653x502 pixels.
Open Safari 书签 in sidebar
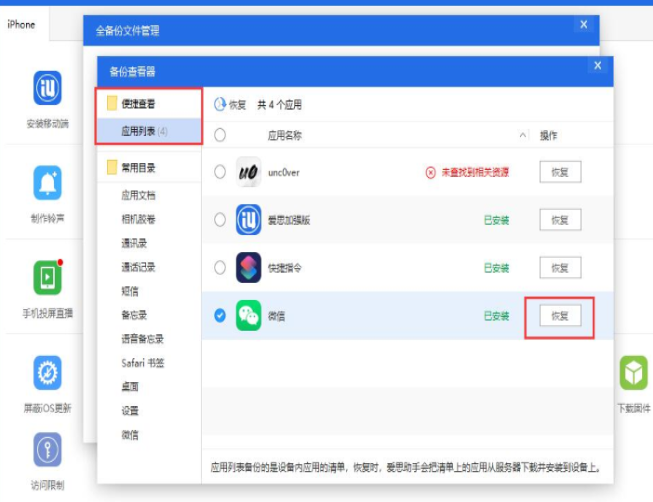tap(142, 363)
